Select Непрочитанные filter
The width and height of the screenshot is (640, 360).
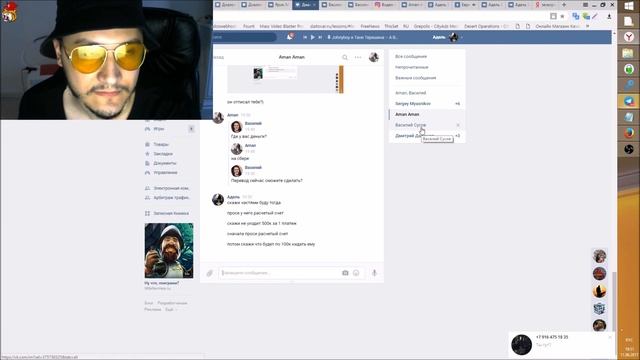tap(412, 67)
